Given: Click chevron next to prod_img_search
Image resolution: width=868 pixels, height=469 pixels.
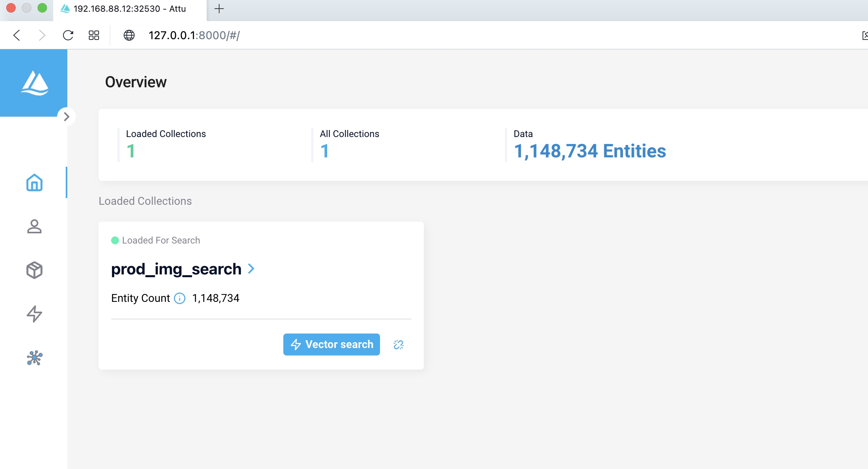Looking at the screenshot, I should click(251, 269).
